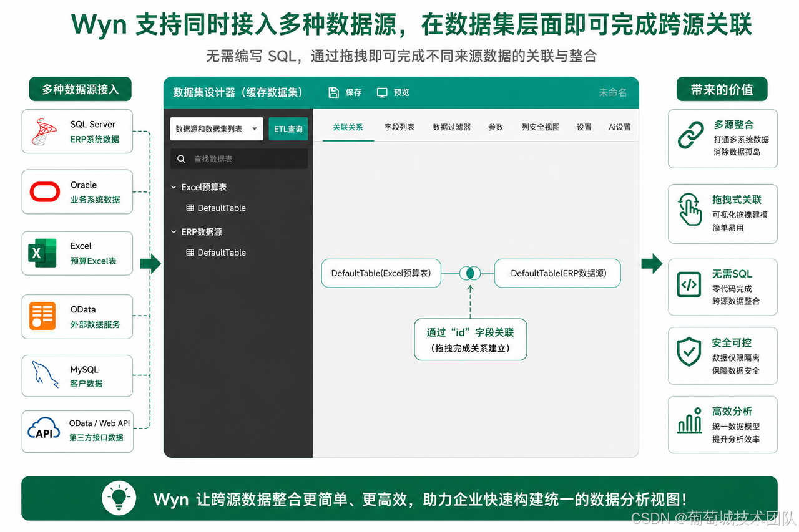
Task: Click the search magnifier icon
Action: tap(181, 159)
